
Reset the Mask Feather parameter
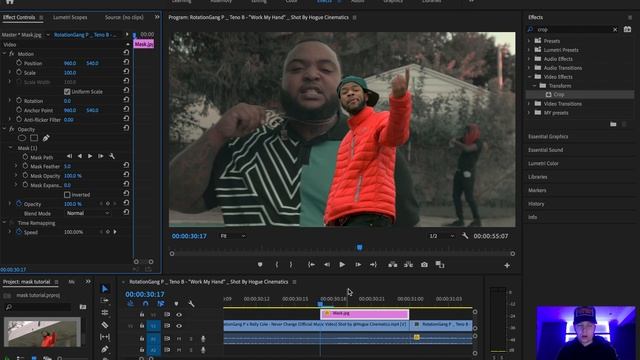[x=126, y=165]
